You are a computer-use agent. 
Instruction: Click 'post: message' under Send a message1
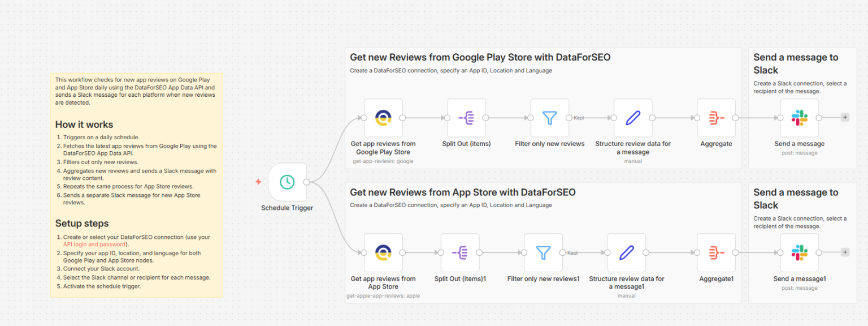click(800, 288)
